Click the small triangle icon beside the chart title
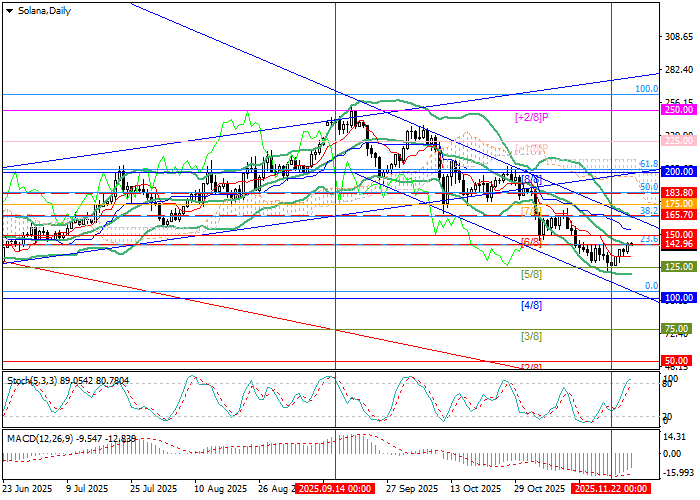Image resolution: width=700 pixels, height=500 pixels. coord(8,9)
